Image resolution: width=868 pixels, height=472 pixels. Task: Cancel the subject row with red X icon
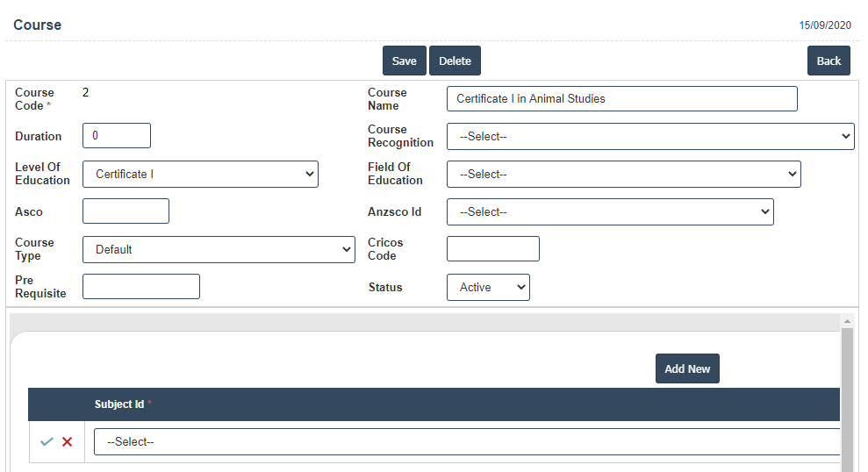(x=67, y=442)
